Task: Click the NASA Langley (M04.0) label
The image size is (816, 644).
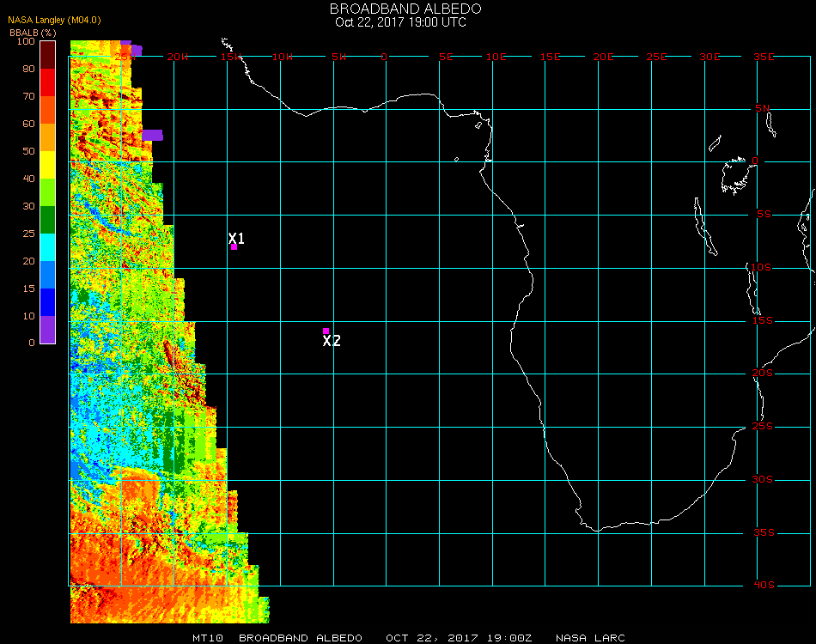Action: coord(54,20)
